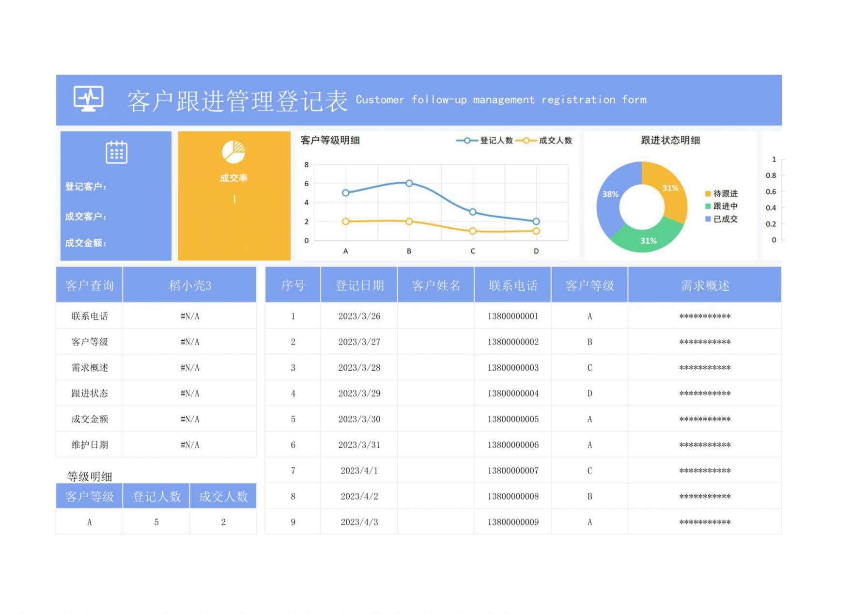Viewport: 868px width, 614px height.
Task: Select the 待跟进 legend color swatch
Action: coord(708,193)
